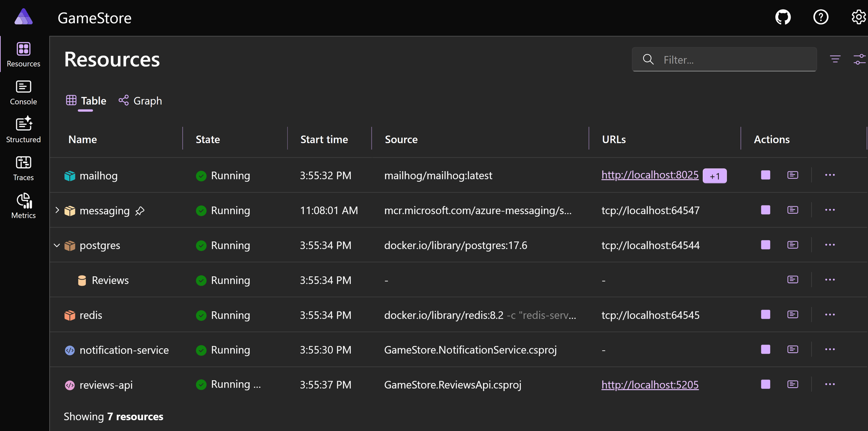The height and width of the screenshot is (431, 868).
Task: Open the settings gear icon
Action: (858, 17)
